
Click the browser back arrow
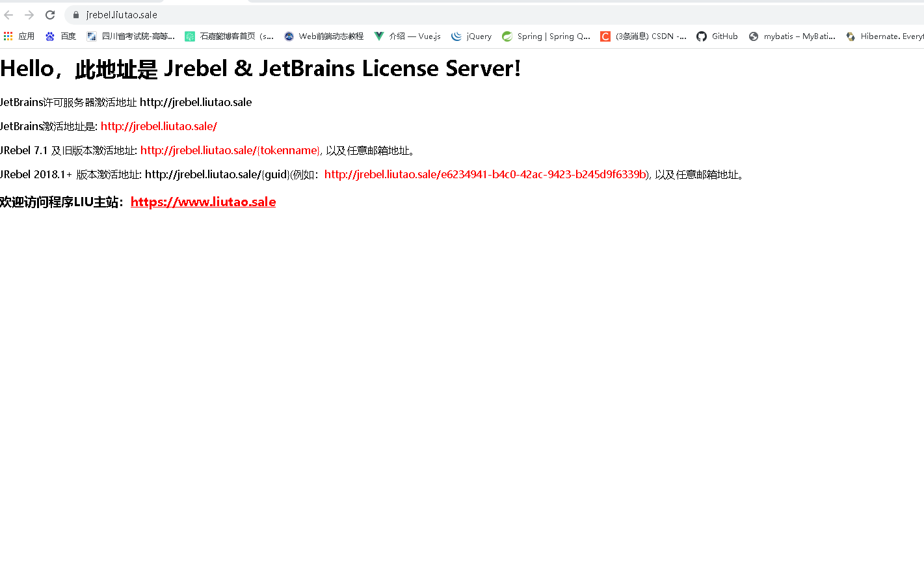click(x=8, y=15)
